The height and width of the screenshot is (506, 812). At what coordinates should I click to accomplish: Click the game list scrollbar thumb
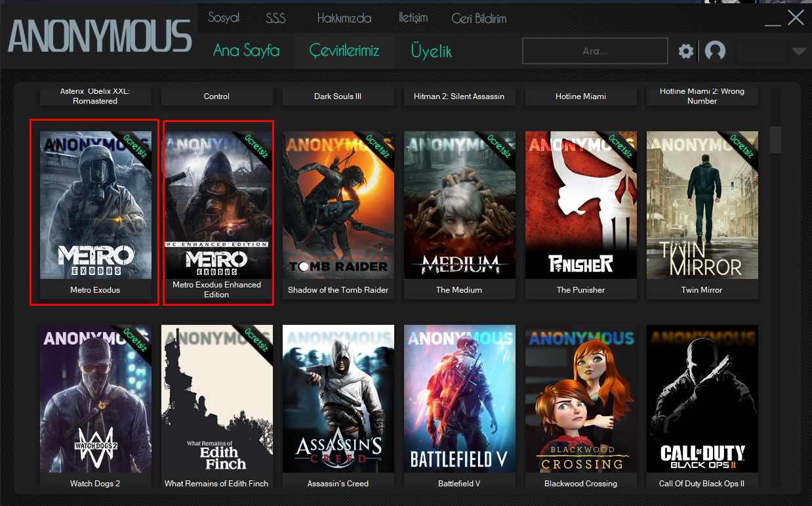776,140
